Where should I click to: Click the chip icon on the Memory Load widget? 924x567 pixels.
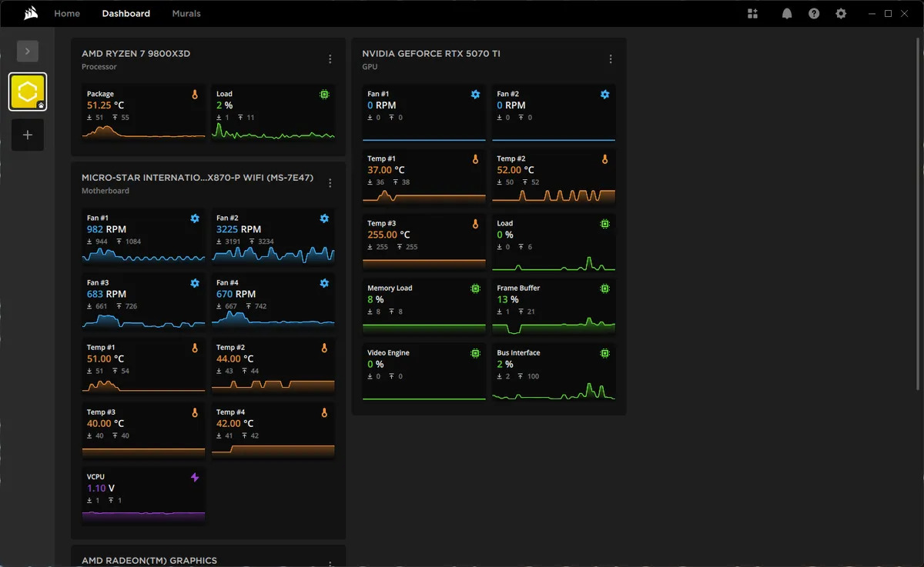(475, 288)
